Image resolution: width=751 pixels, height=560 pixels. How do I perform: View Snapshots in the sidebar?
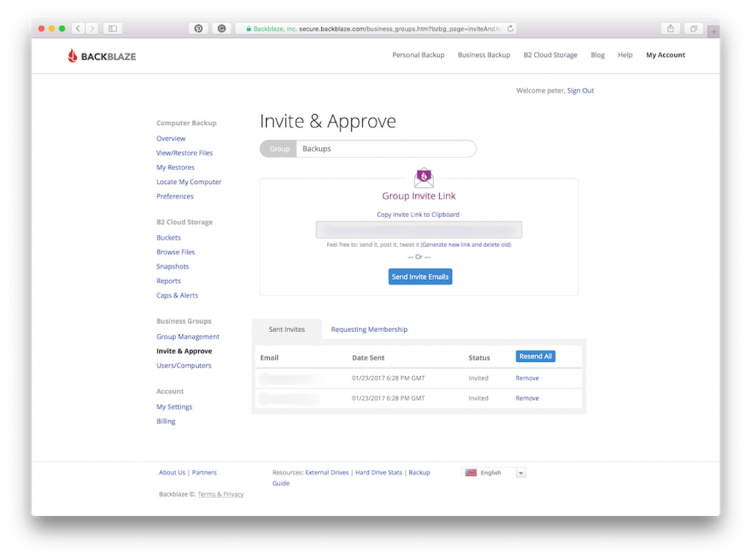coord(172,266)
